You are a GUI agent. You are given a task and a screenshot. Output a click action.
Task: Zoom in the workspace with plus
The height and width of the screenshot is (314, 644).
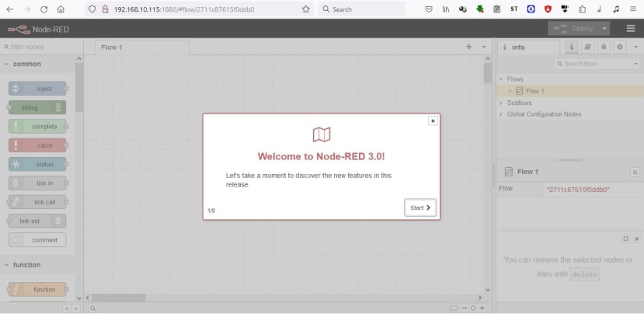click(482, 309)
